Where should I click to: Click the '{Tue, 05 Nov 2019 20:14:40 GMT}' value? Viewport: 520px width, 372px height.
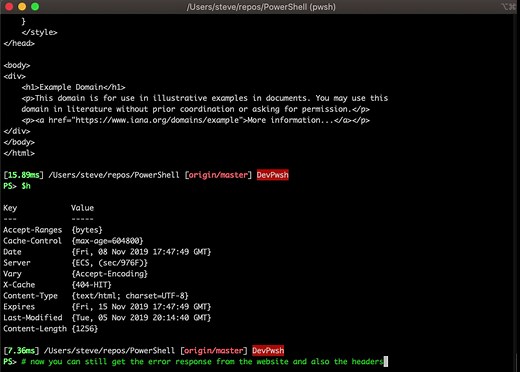click(x=141, y=318)
